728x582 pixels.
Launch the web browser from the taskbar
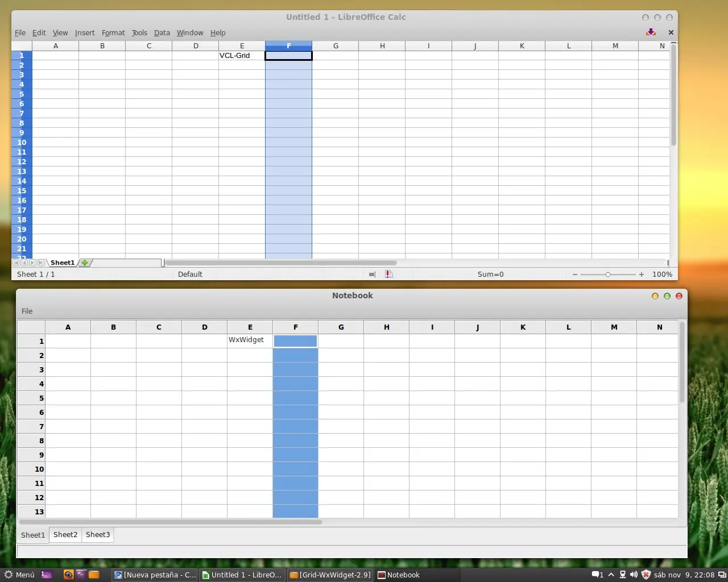68,575
